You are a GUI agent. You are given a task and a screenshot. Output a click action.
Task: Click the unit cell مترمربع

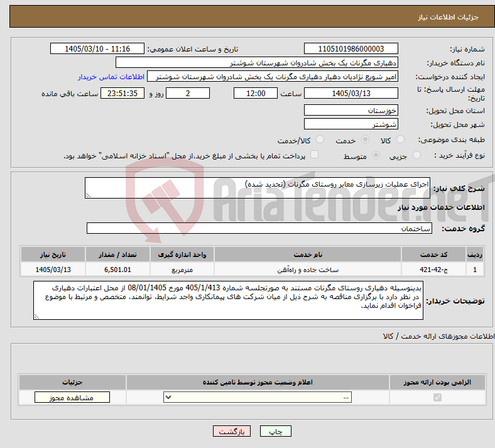(182, 270)
